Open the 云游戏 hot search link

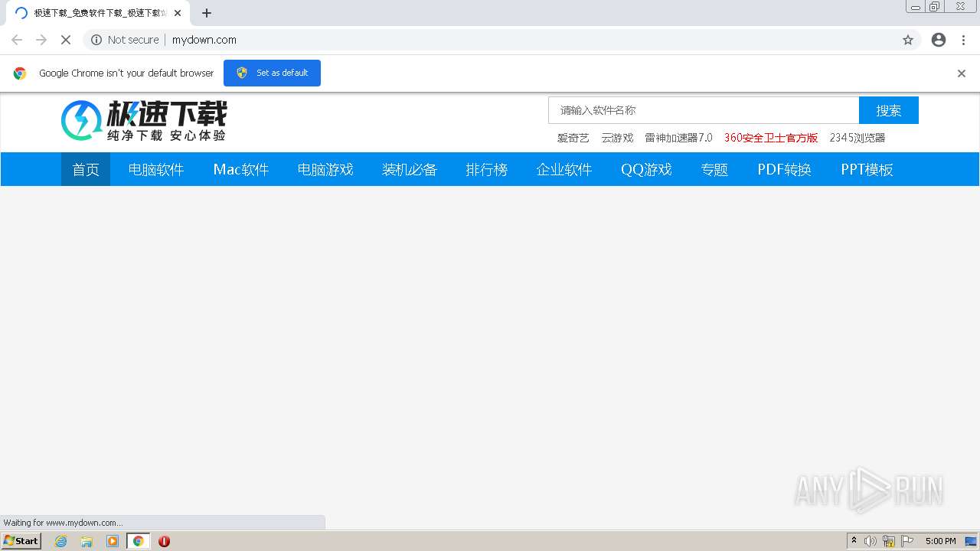pos(617,138)
